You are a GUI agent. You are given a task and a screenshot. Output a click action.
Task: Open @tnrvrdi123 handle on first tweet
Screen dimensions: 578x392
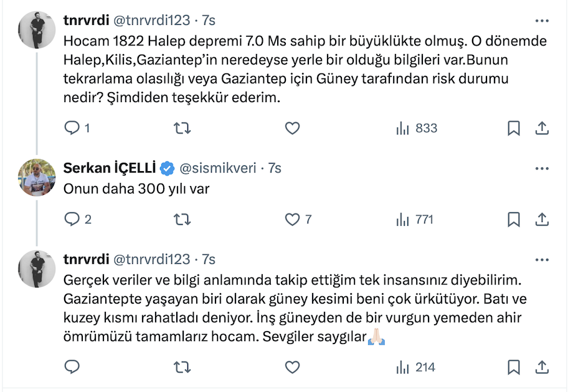151,21
